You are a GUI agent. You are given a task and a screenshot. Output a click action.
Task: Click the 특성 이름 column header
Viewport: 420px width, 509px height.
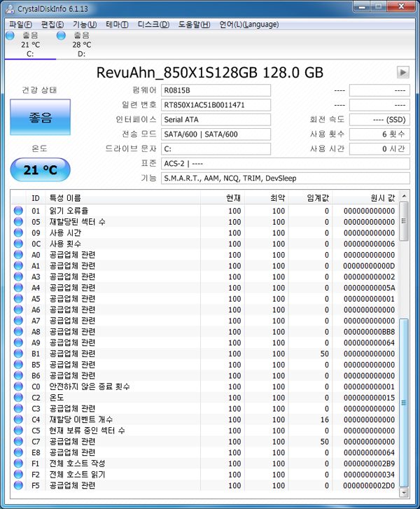point(123,198)
